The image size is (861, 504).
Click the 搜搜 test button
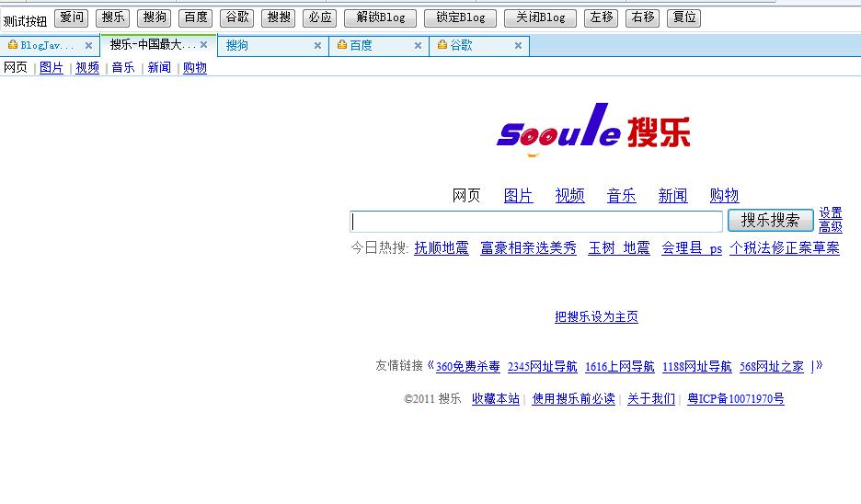(x=279, y=17)
